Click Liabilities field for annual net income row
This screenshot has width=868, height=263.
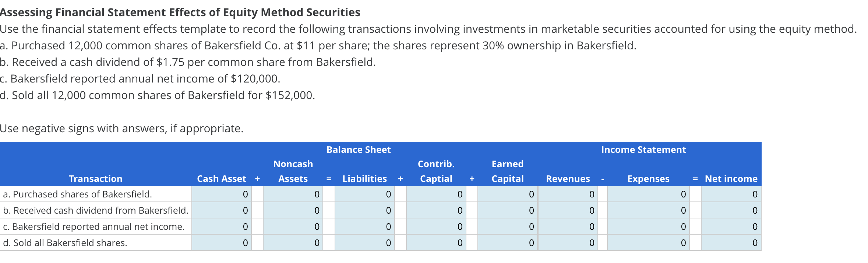point(364,227)
